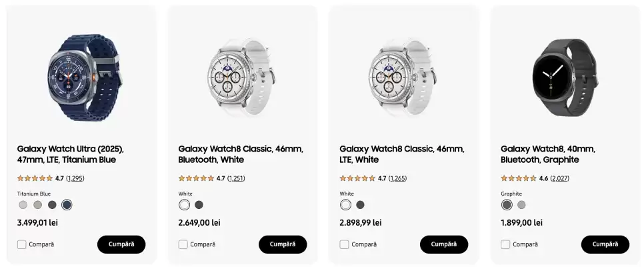Click Cumpără for Galaxy Watch8 Graphite
Screen dimensions: 644x267
tap(605, 244)
